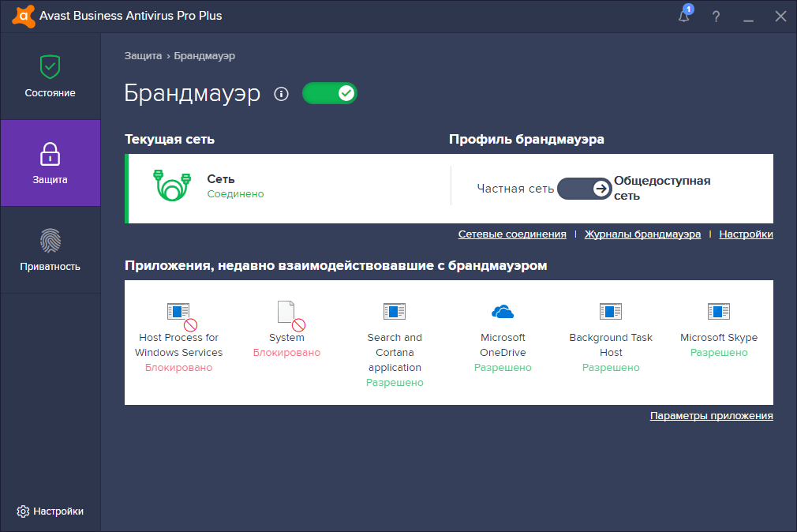Select the Защита sidebar section
Image resolution: width=797 pixels, height=532 pixels.
pos(51,163)
